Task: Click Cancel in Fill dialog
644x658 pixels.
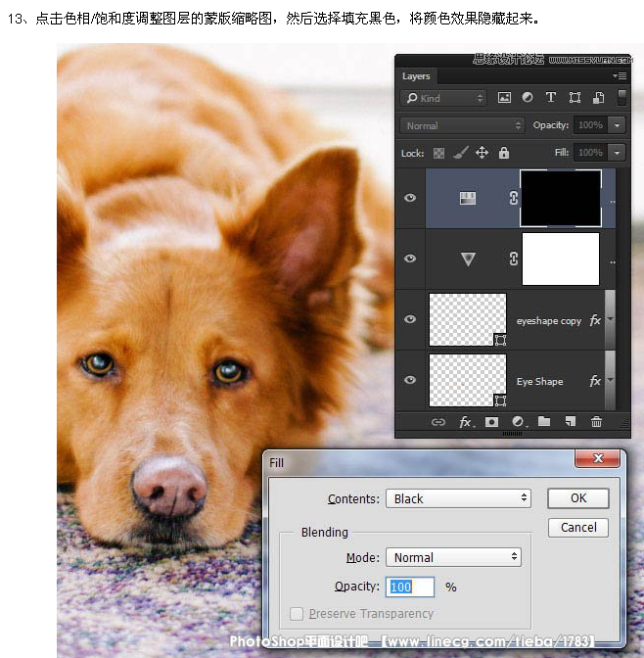Action: [578, 528]
